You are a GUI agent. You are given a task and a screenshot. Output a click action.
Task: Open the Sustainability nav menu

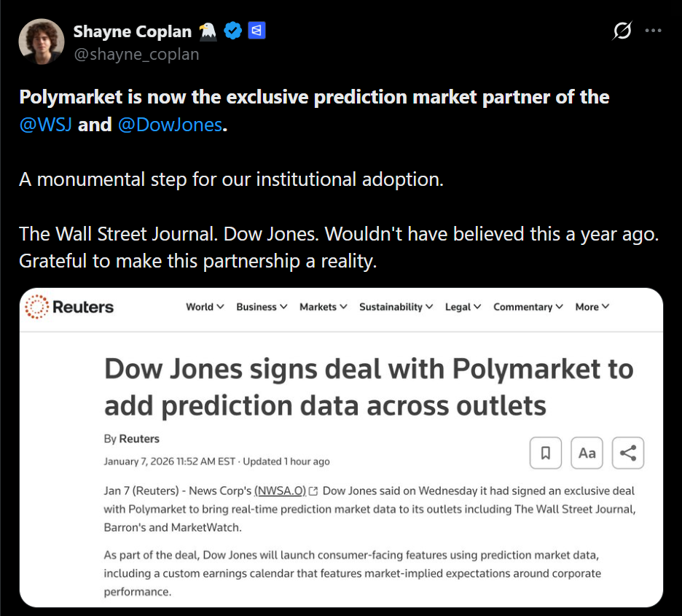396,307
